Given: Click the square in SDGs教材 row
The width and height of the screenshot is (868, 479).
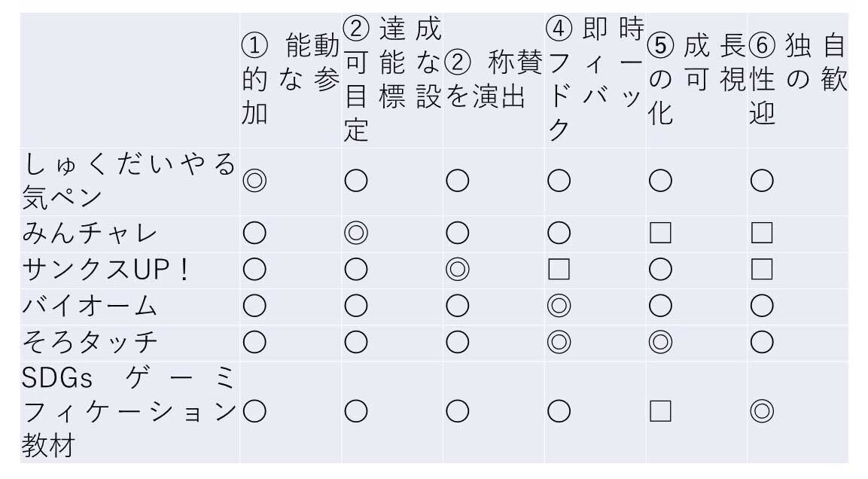Looking at the screenshot, I should click(x=660, y=411).
